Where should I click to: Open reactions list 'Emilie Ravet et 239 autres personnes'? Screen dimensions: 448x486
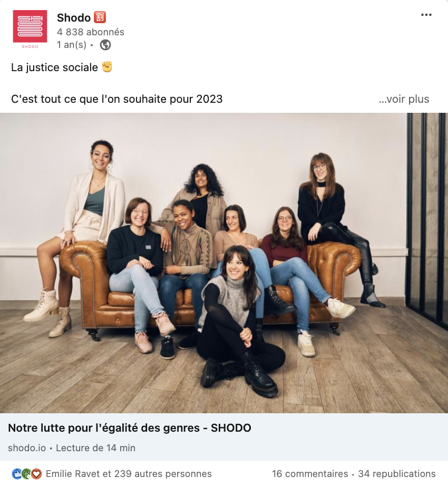click(129, 473)
